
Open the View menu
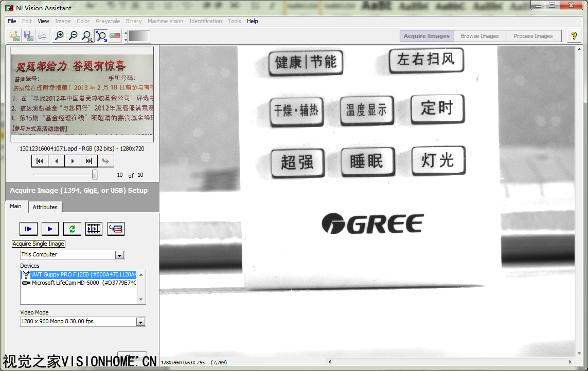coord(44,21)
